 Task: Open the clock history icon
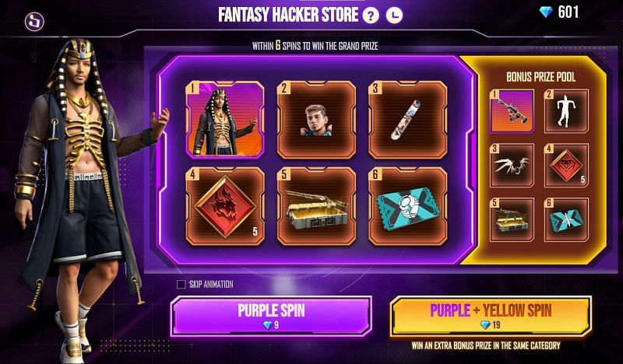point(394,16)
